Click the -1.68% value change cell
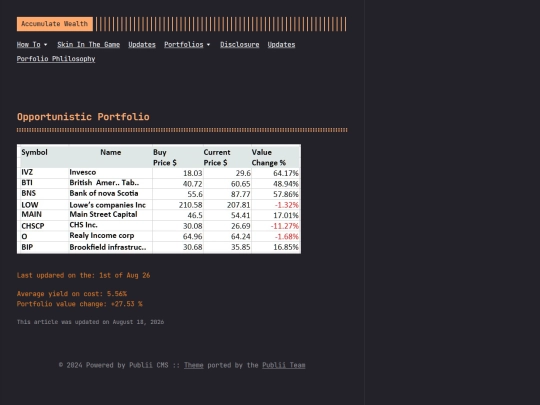Image resolution: width=540 pixels, height=405 pixels. pyautogui.click(x=287, y=237)
